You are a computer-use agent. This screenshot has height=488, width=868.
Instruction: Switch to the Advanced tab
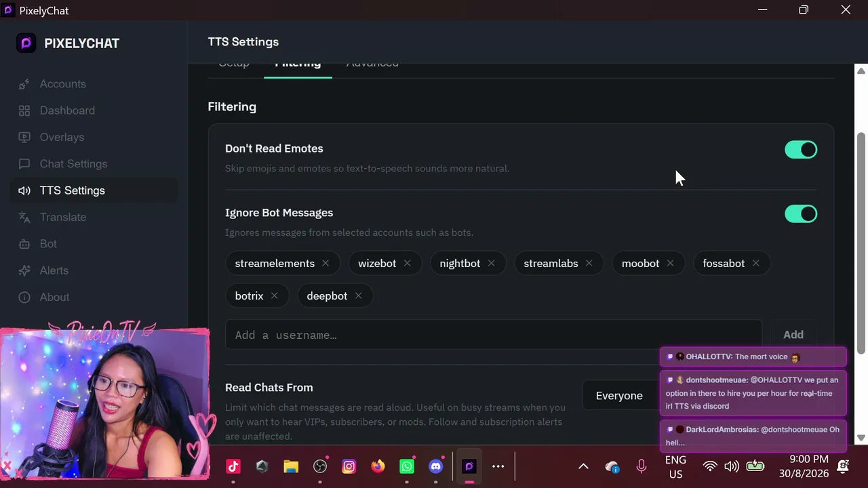tap(372, 64)
